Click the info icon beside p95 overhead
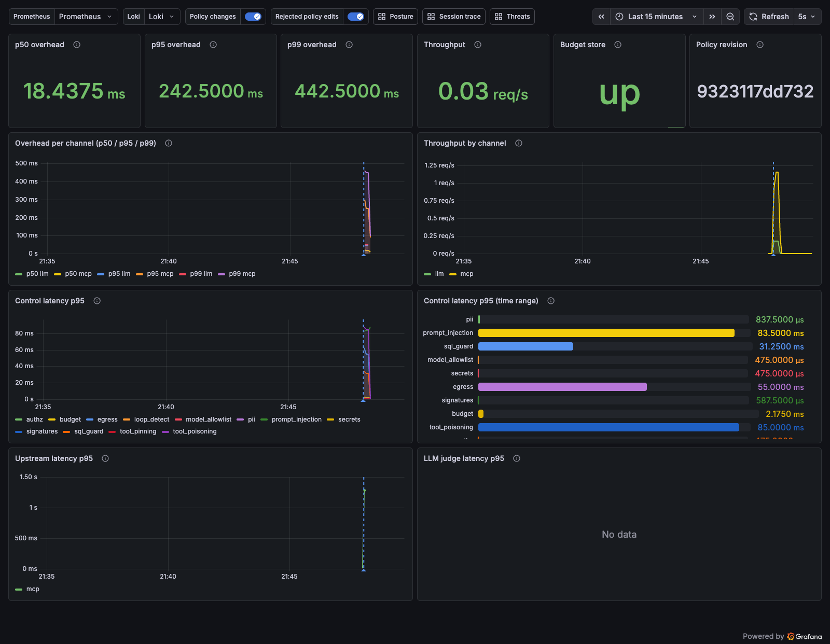 [x=213, y=45]
